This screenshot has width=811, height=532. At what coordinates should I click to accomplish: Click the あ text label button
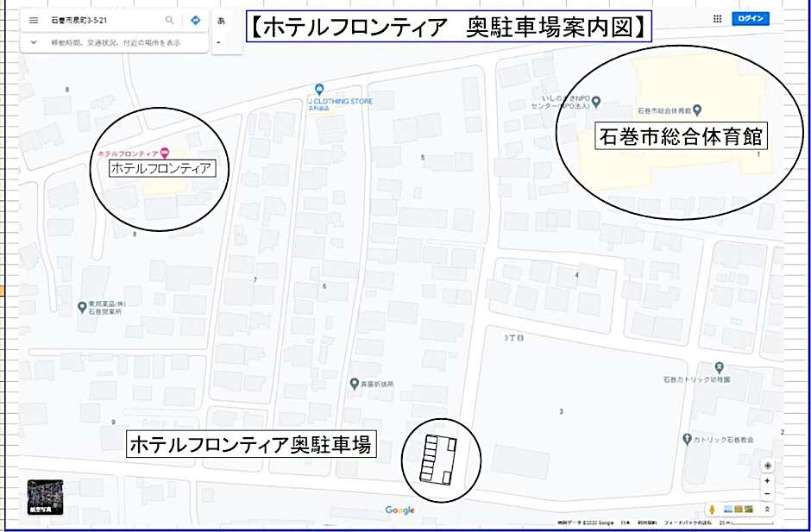(222, 20)
